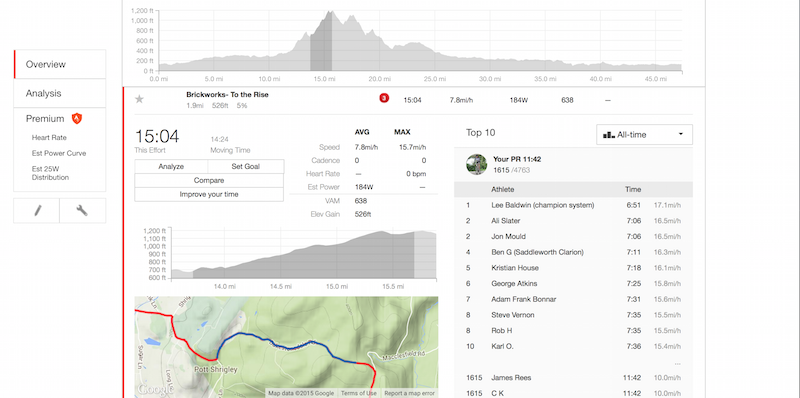Star the Brickworks- To the Rise segment

[x=139, y=99]
